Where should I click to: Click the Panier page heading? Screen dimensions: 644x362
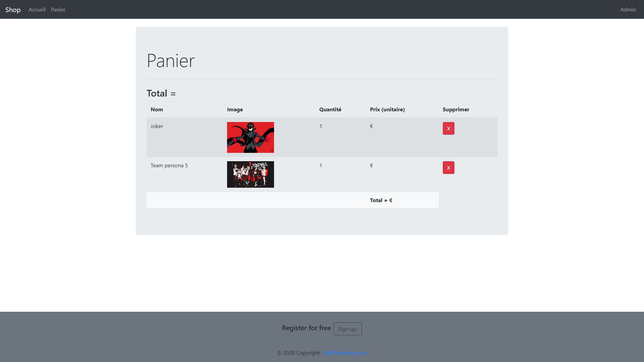point(170,61)
